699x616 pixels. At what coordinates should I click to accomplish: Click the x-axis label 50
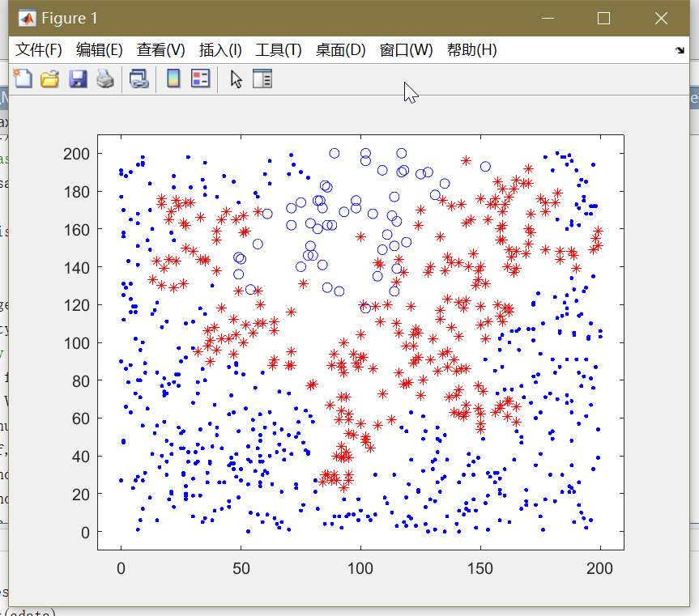tap(241, 569)
